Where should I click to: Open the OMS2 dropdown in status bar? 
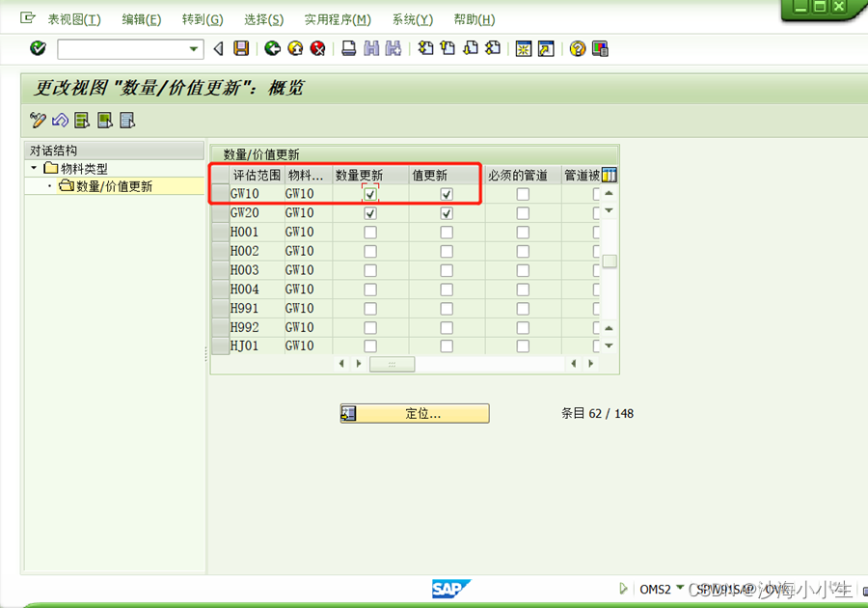(678, 589)
